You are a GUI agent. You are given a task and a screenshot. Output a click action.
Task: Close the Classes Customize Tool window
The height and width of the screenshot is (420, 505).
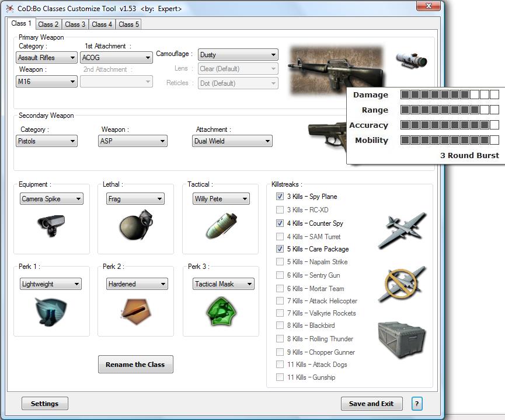pos(429,6)
